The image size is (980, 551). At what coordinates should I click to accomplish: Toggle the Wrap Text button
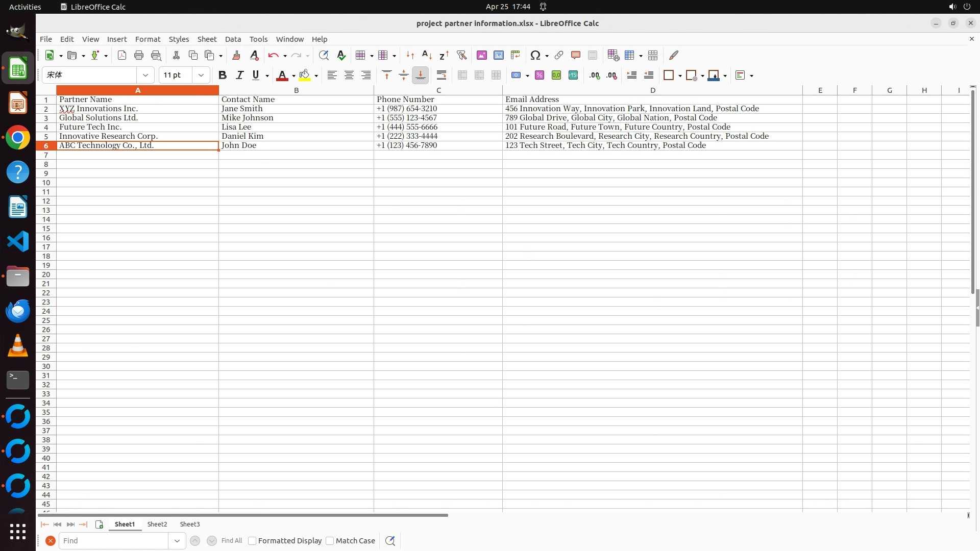442,76
